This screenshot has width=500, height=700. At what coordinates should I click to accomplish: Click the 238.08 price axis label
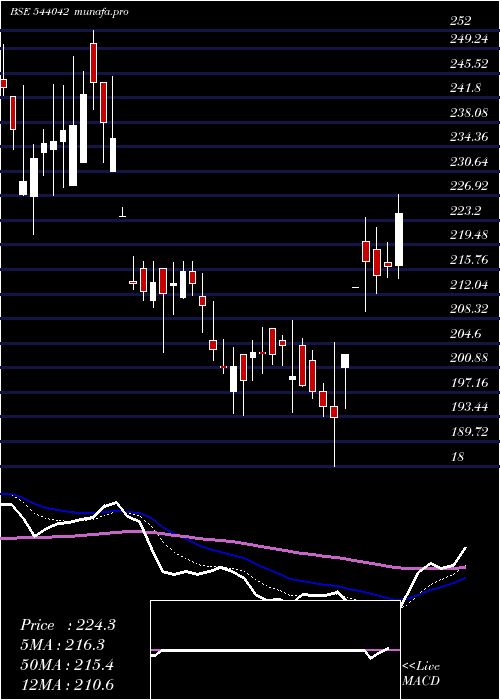click(468, 113)
